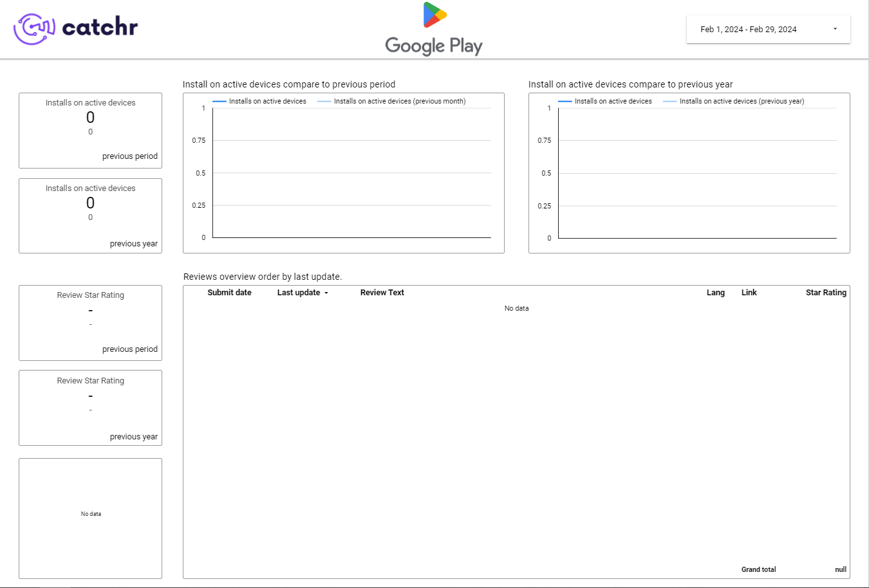This screenshot has height=588, width=869.
Task: Select the 'Star Rating' column header
Action: [x=826, y=292]
